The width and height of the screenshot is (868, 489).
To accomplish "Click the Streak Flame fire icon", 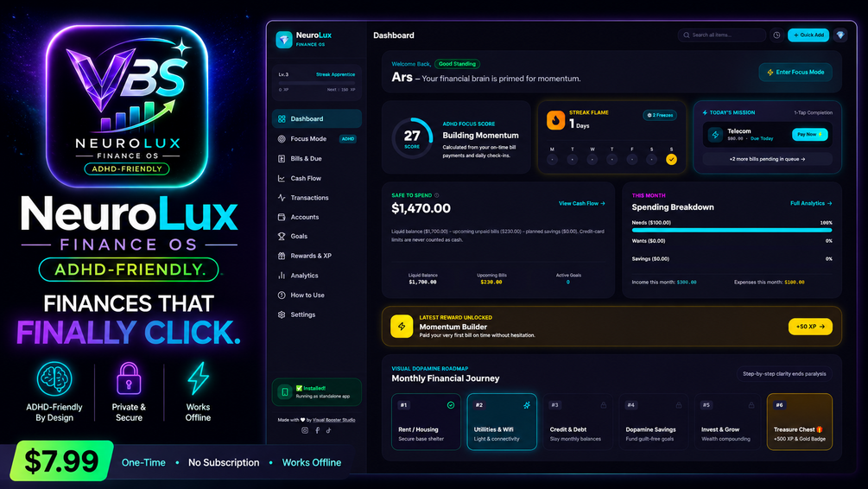I will coord(556,120).
